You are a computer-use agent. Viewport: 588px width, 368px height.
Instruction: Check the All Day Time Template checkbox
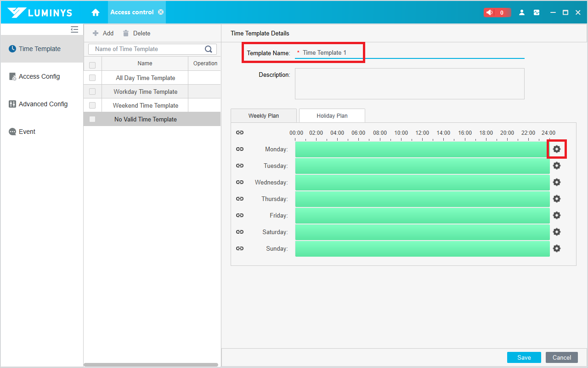tap(92, 78)
